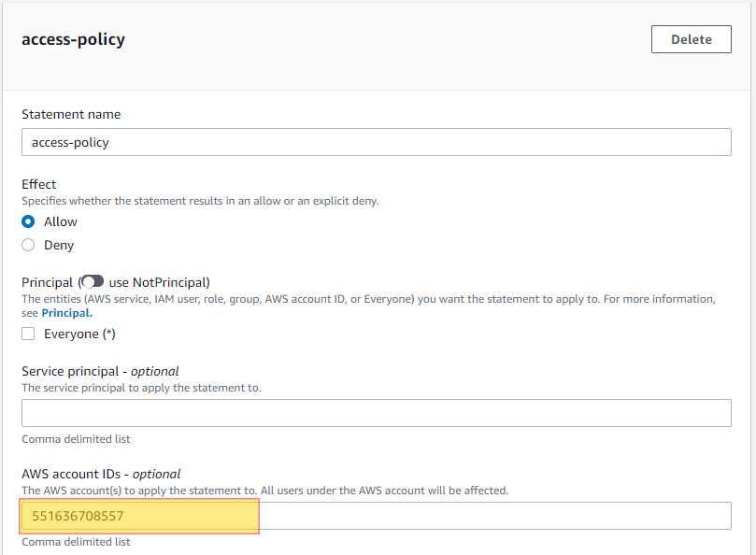Click the AWS account IDs - optional label

pyautogui.click(x=101, y=474)
